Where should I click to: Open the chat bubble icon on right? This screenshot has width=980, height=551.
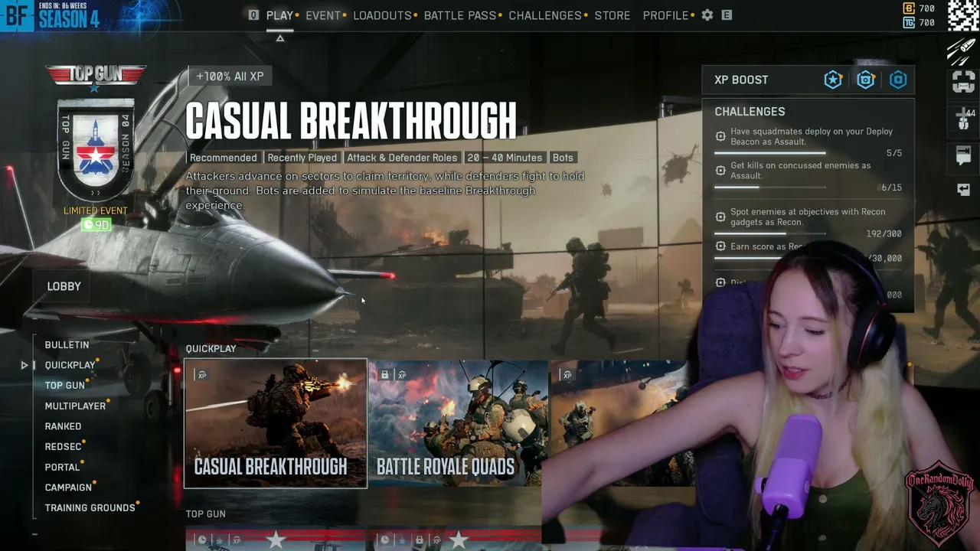963,156
